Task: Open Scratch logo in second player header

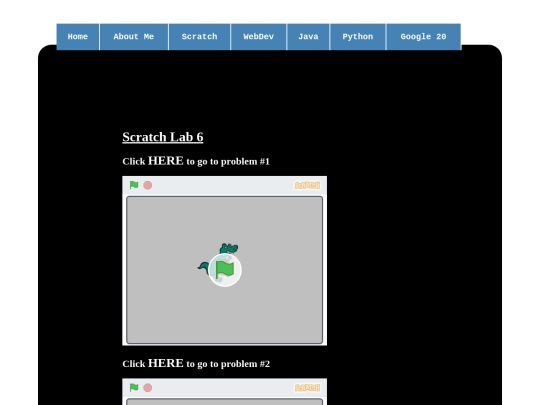Action: pyautogui.click(x=308, y=388)
